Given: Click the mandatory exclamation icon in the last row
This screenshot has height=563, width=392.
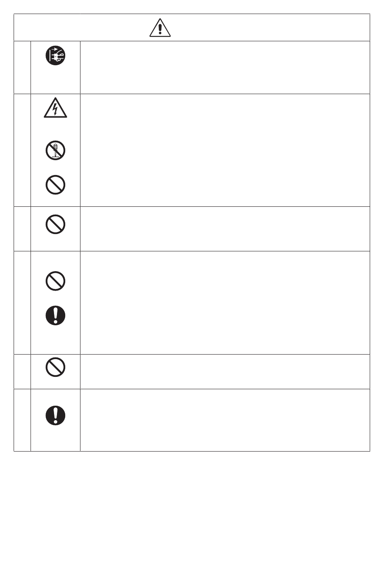Looking at the screenshot, I should coord(55,415).
